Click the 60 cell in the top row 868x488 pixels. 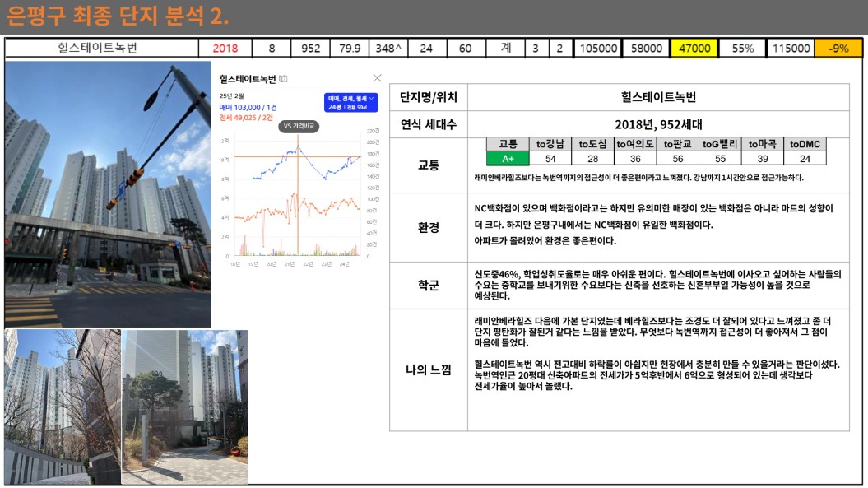coord(465,49)
